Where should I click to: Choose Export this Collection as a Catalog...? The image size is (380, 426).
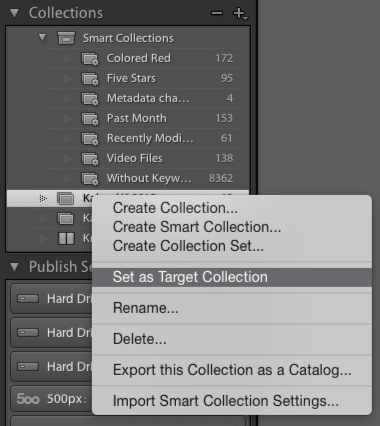point(232,370)
